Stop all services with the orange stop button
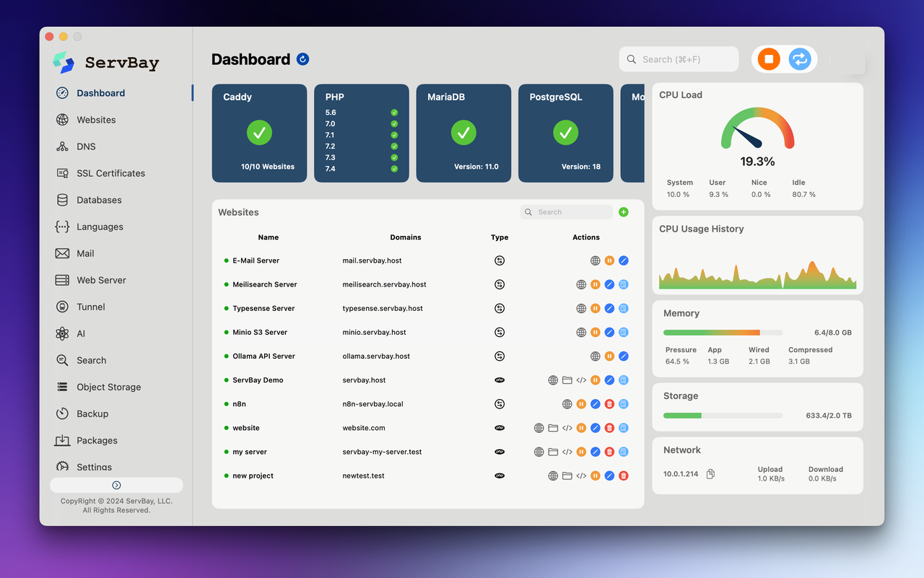This screenshot has height=578, width=924. click(x=769, y=59)
